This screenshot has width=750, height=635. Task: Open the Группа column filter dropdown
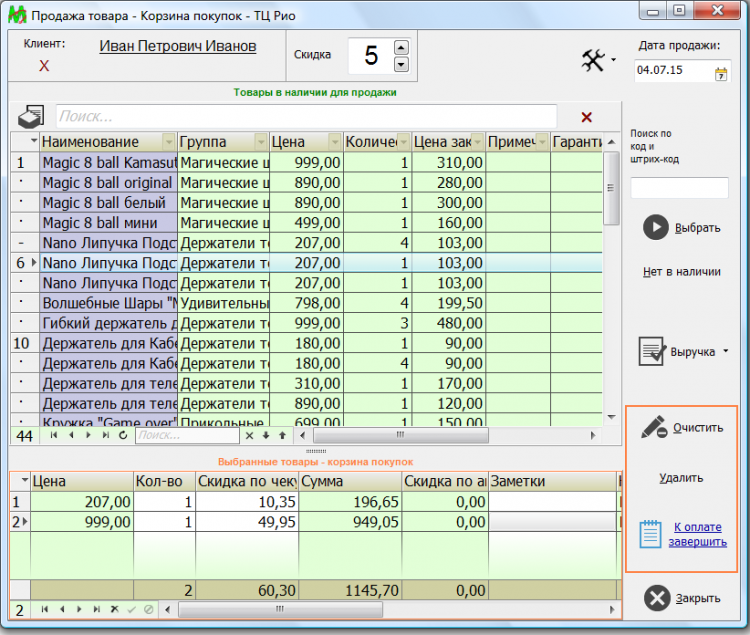pyautogui.click(x=262, y=142)
